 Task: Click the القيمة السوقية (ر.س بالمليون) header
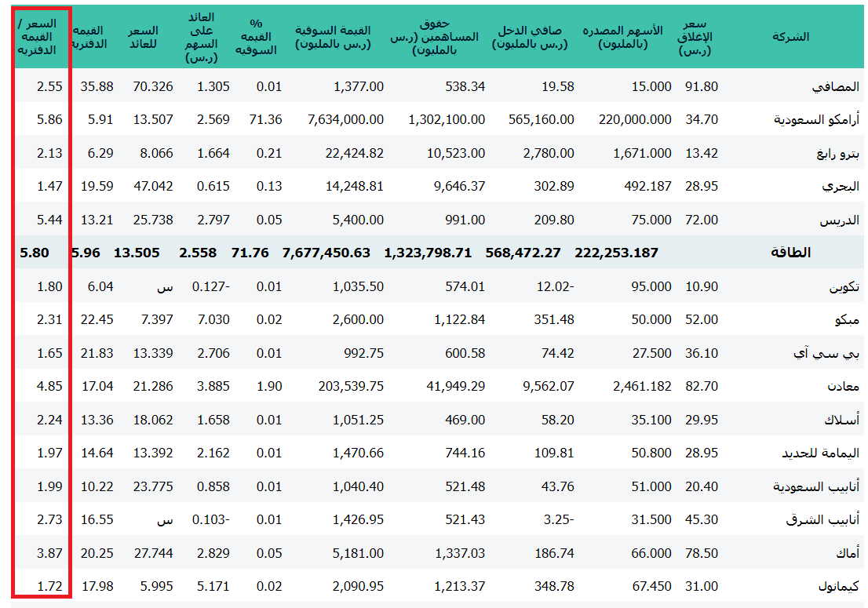pos(333,37)
